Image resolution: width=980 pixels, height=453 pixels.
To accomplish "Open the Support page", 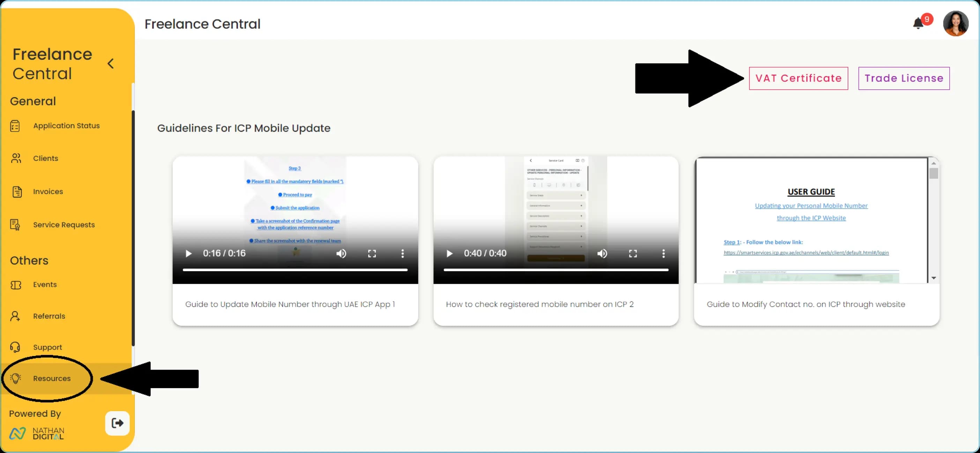I will click(x=47, y=347).
